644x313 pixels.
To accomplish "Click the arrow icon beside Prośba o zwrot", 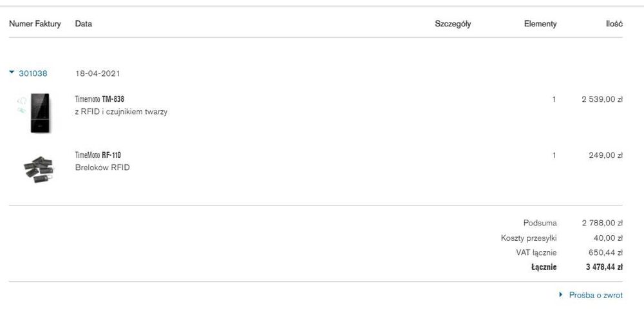I will pyautogui.click(x=561, y=295).
